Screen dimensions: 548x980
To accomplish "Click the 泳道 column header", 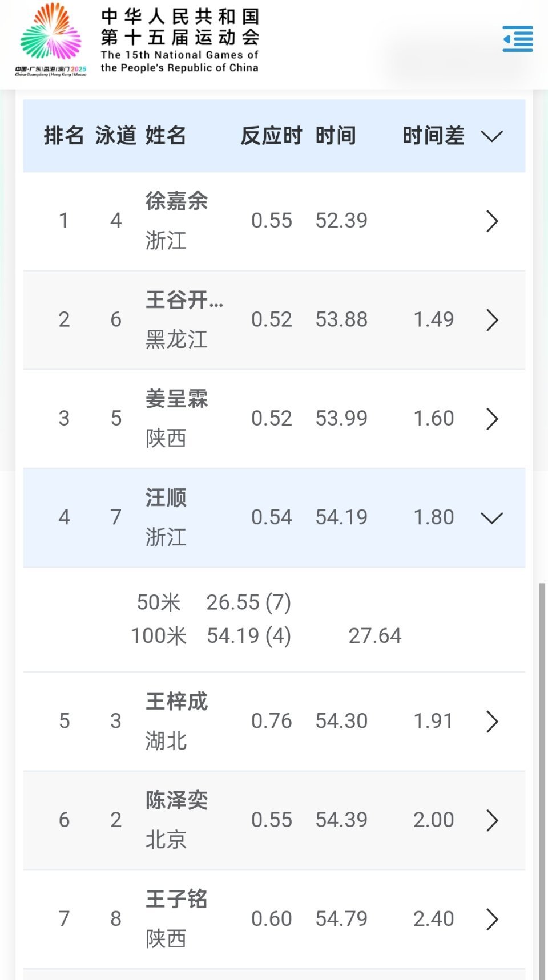I will pos(116,136).
